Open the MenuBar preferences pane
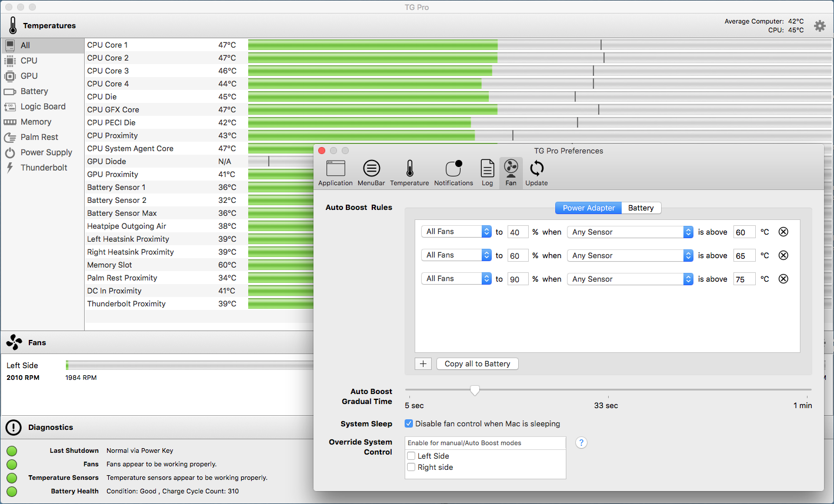 (371, 173)
